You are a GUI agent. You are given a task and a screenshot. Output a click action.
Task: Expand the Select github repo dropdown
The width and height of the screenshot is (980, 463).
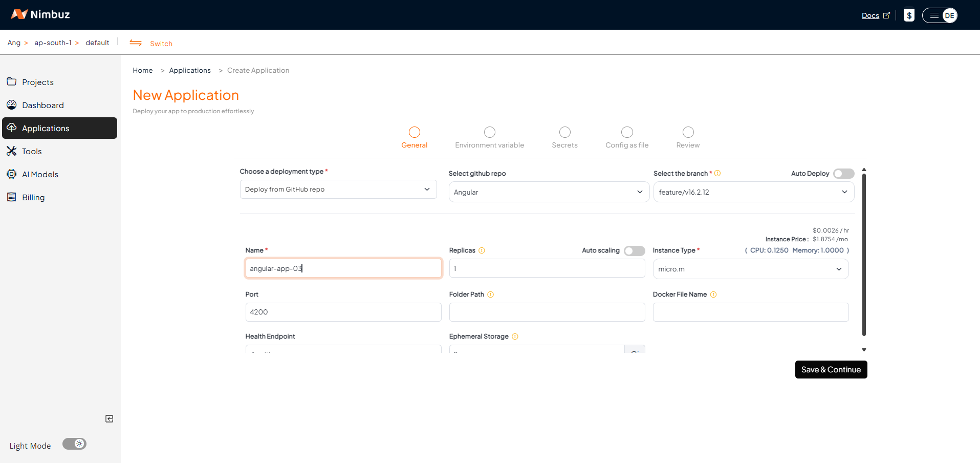[x=549, y=192]
